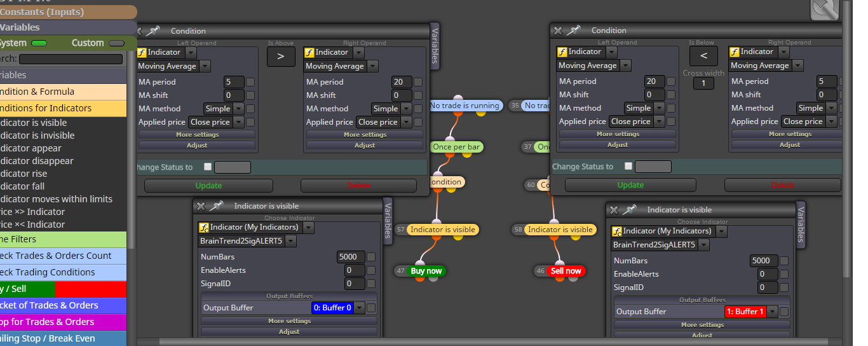Tick checkbox next to MA period 20 in left Condition
The image size is (868, 346).
418,82
